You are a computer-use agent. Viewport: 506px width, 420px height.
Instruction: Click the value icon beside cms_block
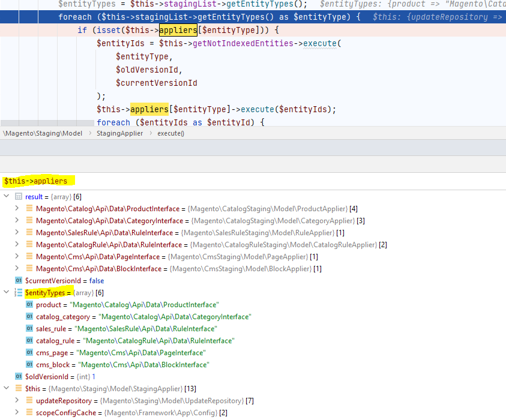point(29,365)
